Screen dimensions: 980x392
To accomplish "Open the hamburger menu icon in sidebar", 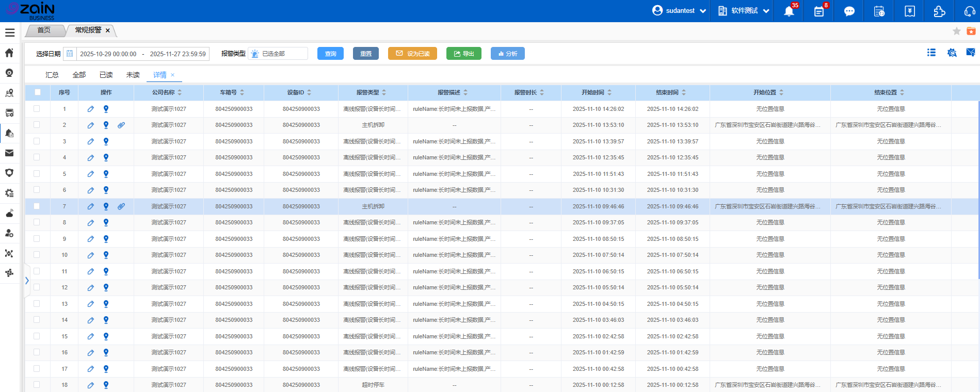I will (x=10, y=32).
